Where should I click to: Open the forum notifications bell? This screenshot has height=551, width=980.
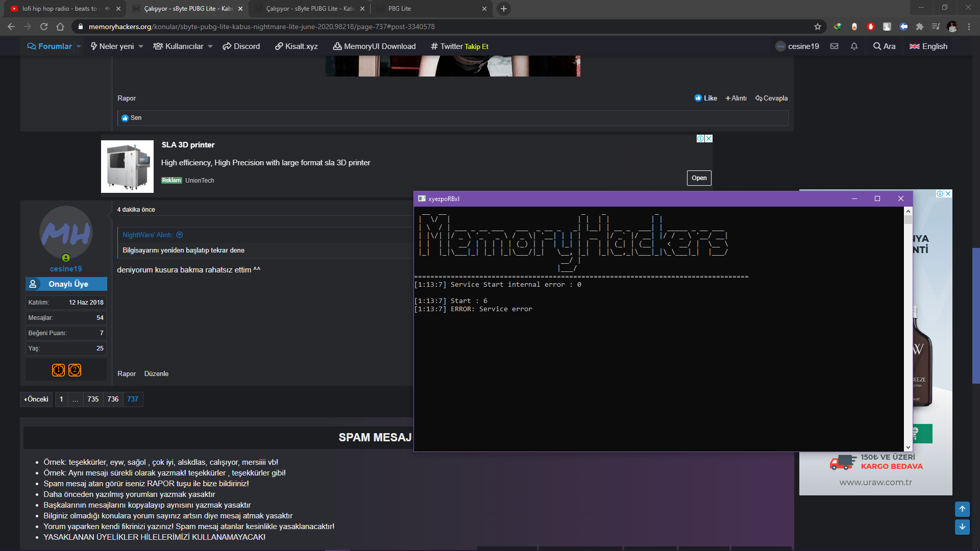854,46
